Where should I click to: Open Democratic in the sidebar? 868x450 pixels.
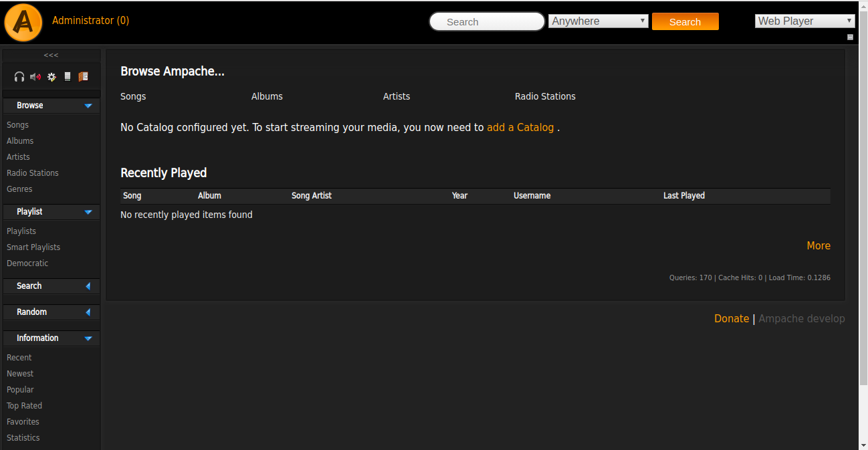click(x=27, y=263)
